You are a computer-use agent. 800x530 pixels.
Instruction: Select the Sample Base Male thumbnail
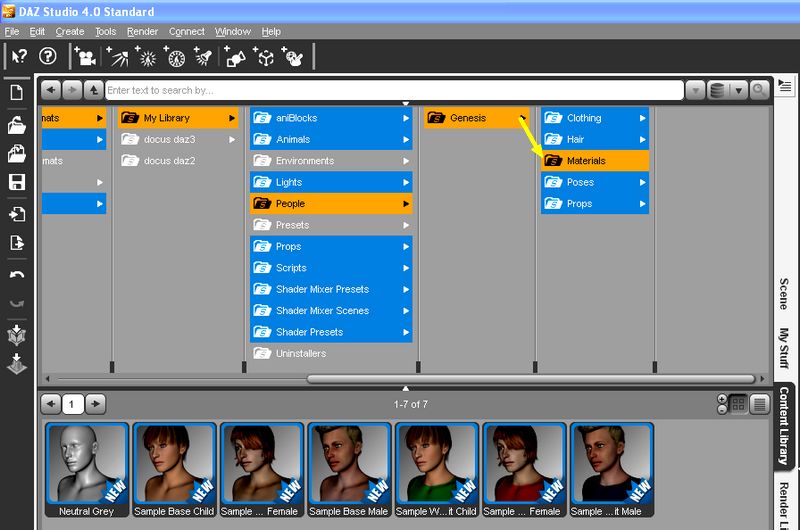click(349, 470)
